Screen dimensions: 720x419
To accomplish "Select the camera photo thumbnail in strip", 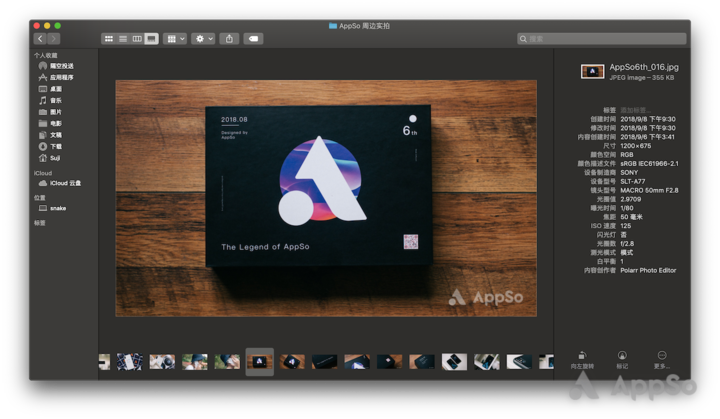I will pyautogui.click(x=162, y=362).
